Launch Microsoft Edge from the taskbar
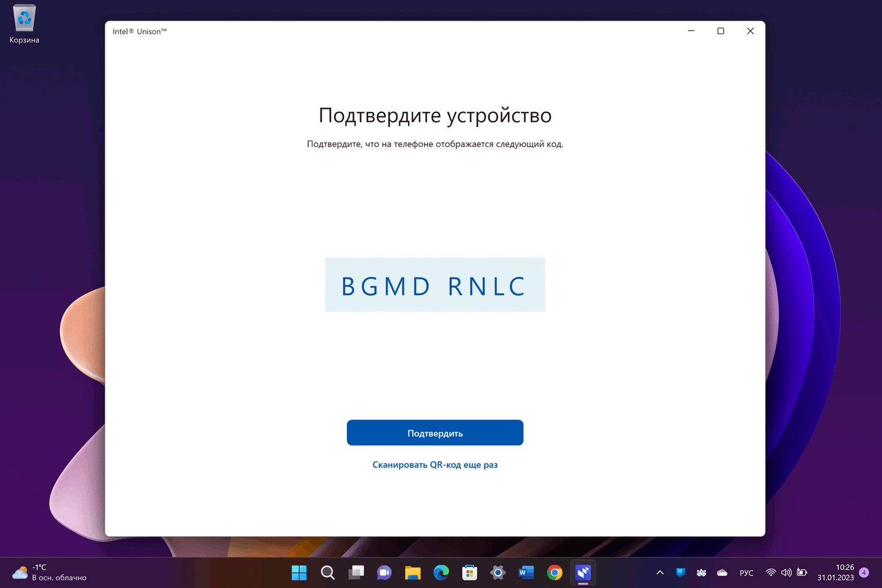Screen dimensions: 882x588 [x=441, y=573]
